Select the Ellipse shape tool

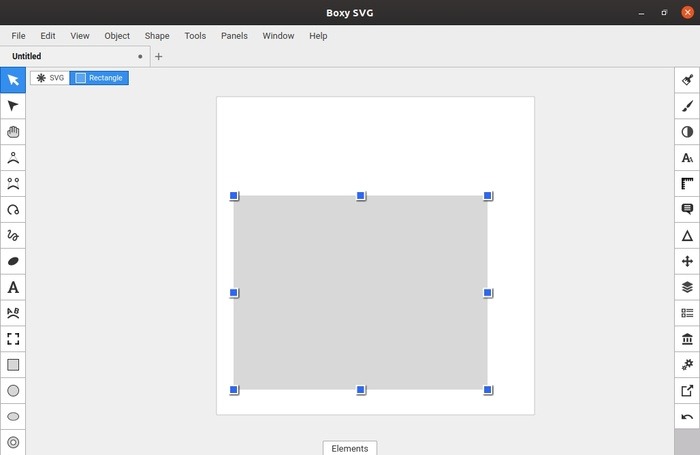tap(13, 417)
